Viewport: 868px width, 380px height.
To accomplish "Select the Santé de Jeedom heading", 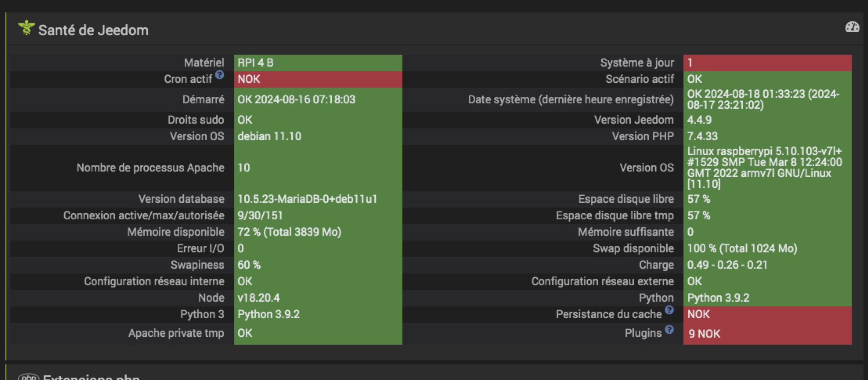I will [93, 30].
